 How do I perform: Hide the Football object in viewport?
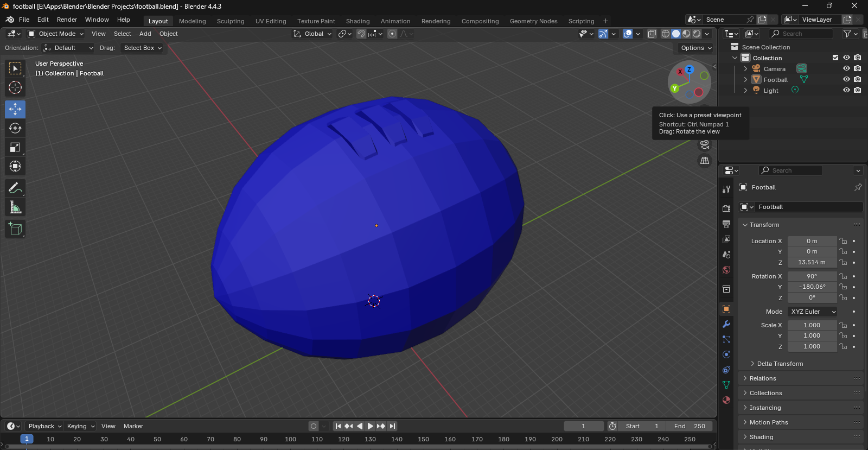coord(846,79)
